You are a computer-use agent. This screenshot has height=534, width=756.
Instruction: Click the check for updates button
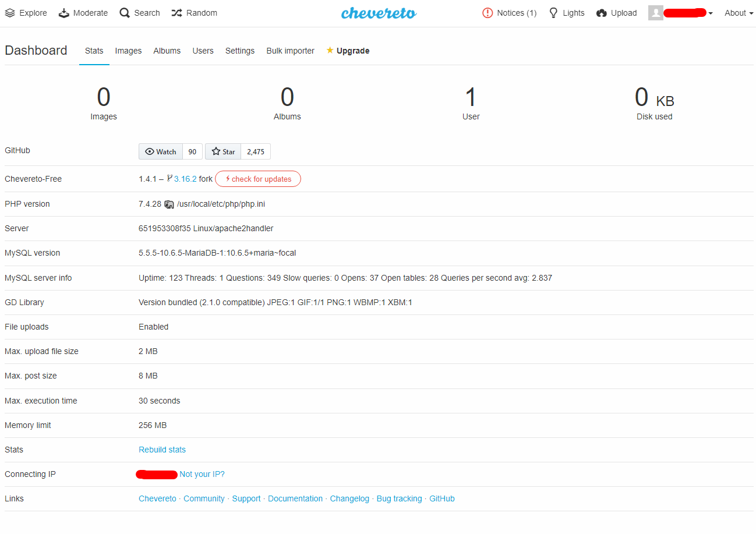pyautogui.click(x=258, y=179)
